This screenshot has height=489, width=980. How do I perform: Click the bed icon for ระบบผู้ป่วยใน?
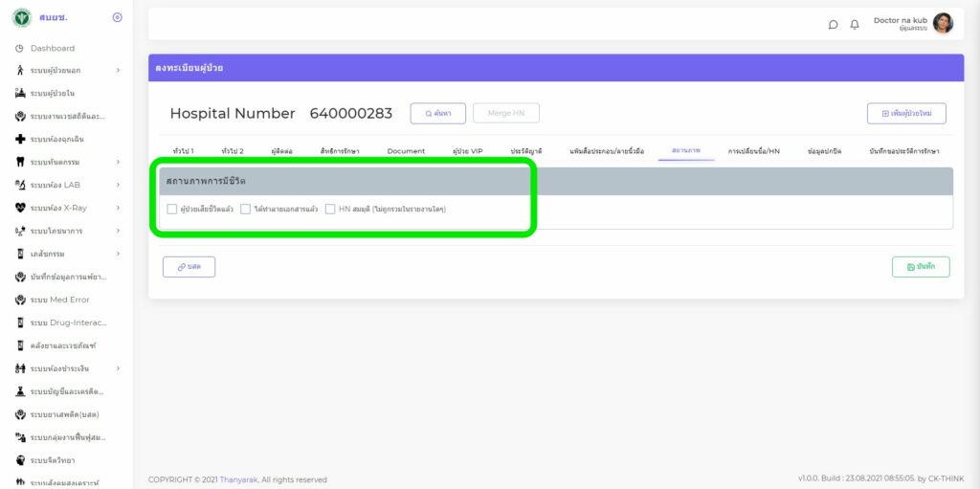tap(20, 93)
